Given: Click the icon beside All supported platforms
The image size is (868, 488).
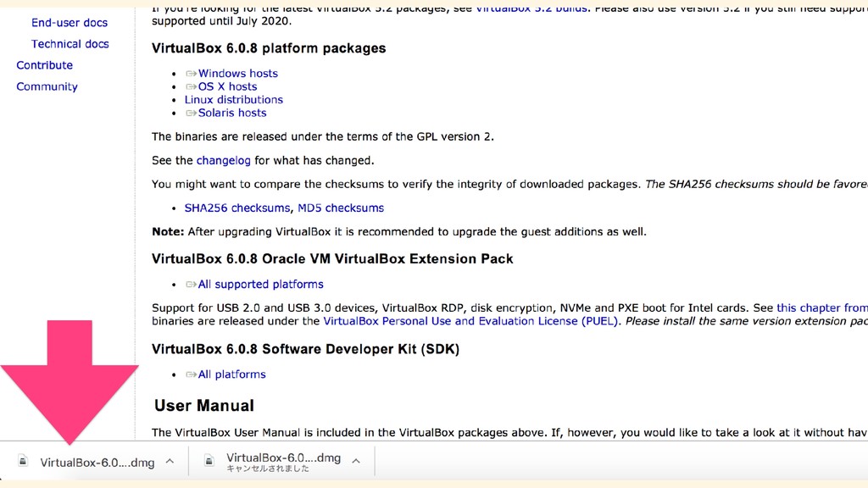Looking at the screenshot, I should click(x=191, y=285).
